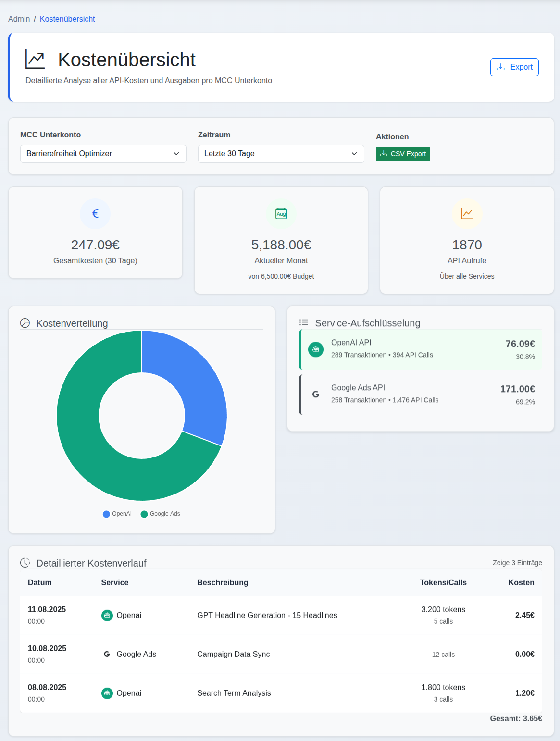Click the trend chart icon above API Aufrufe
The height and width of the screenshot is (741, 560).
[x=467, y=213]
